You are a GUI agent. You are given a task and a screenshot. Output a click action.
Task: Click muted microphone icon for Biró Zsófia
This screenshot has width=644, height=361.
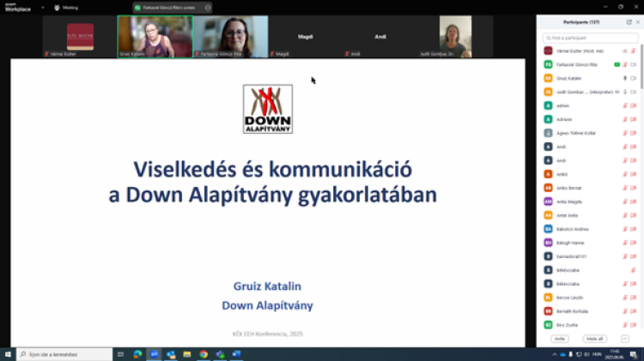625,325
